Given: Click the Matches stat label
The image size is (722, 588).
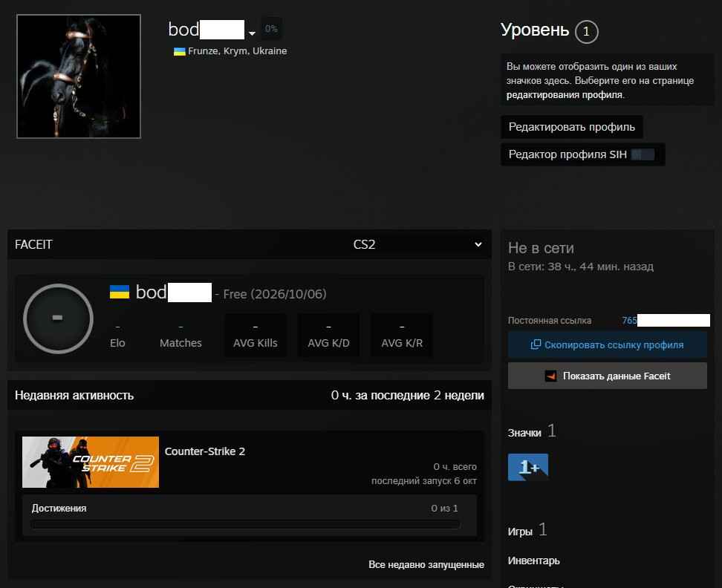Looking at the screenshot, I should coord(180,343).
